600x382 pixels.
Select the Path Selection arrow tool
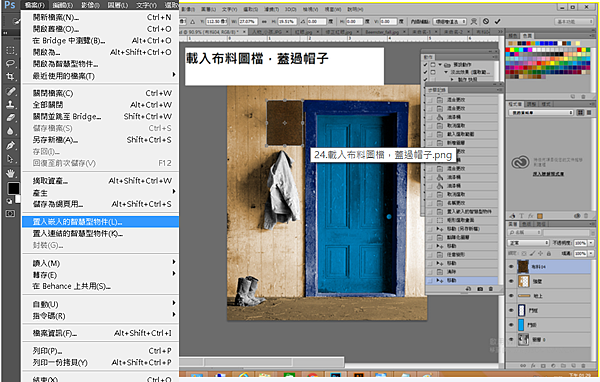10,159
